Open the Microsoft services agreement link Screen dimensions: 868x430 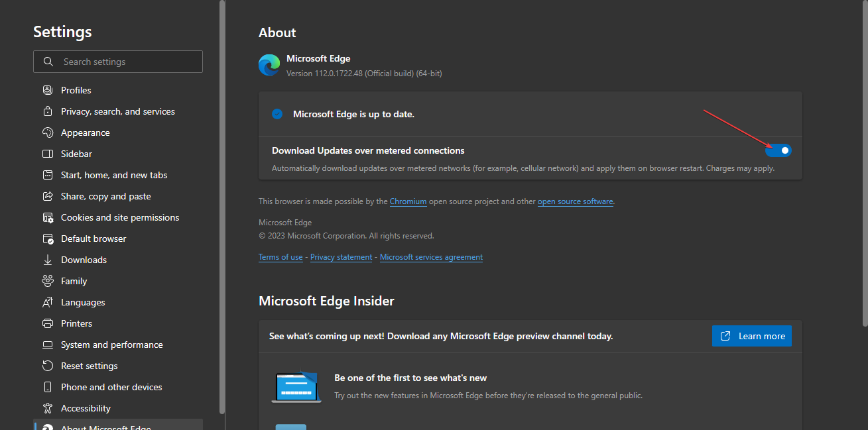coord(431,257)
